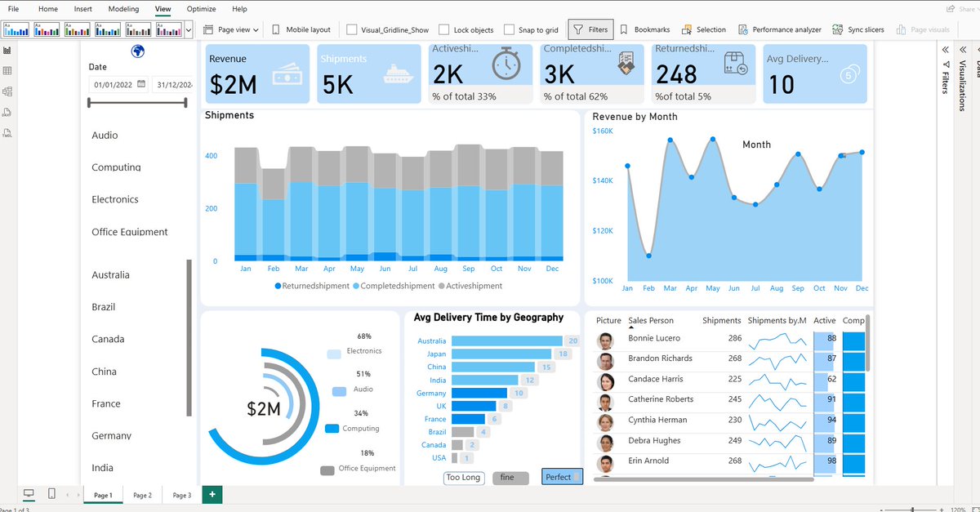Add a new report page with the plus button
The image size is (980, 512).
[211, 494]
